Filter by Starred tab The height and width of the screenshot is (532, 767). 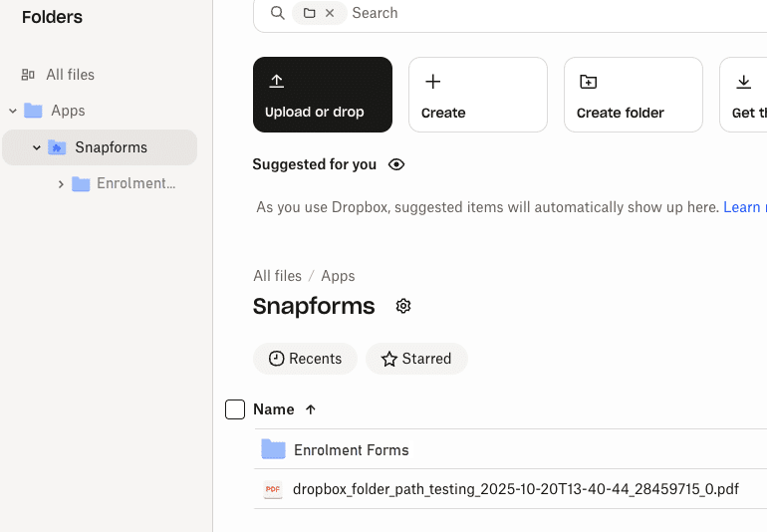click(x=416, y=359)
